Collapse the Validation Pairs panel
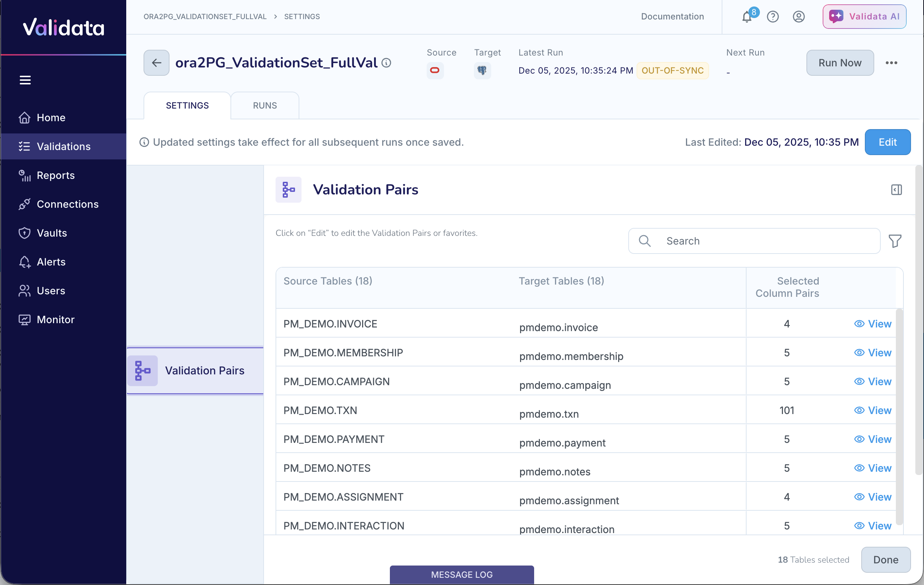Screen dimensions: 924x585 pyautogui.click(x=896, y=189)
